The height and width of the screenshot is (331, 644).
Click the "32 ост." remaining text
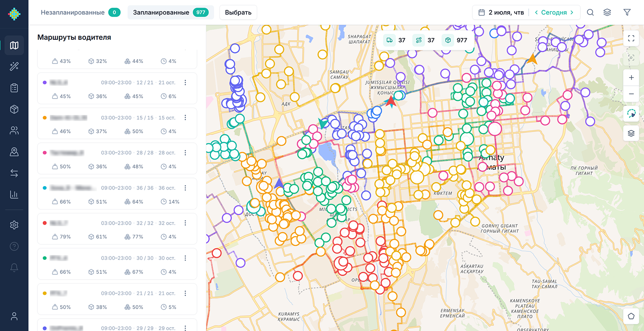(167, 223)
